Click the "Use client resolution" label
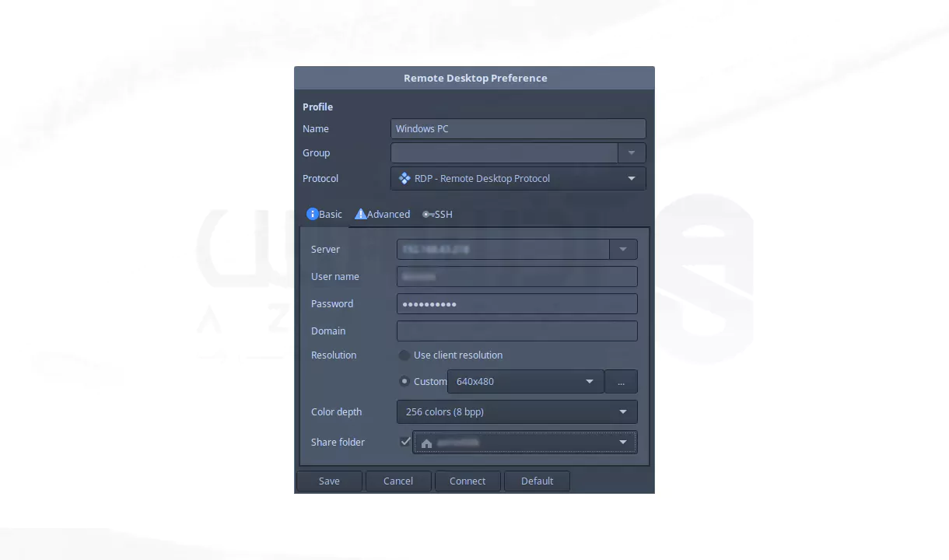This screenshot has width=949, height=560. point(458,355)
